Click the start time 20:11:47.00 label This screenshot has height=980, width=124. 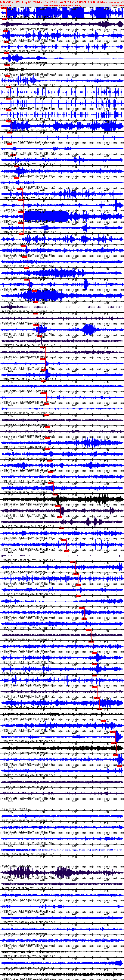pyautogui.click(x=6, y=6)
